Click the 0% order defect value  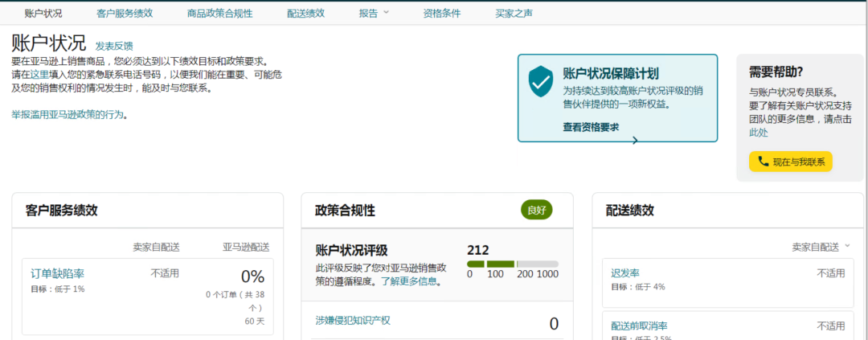coord(252,277)
